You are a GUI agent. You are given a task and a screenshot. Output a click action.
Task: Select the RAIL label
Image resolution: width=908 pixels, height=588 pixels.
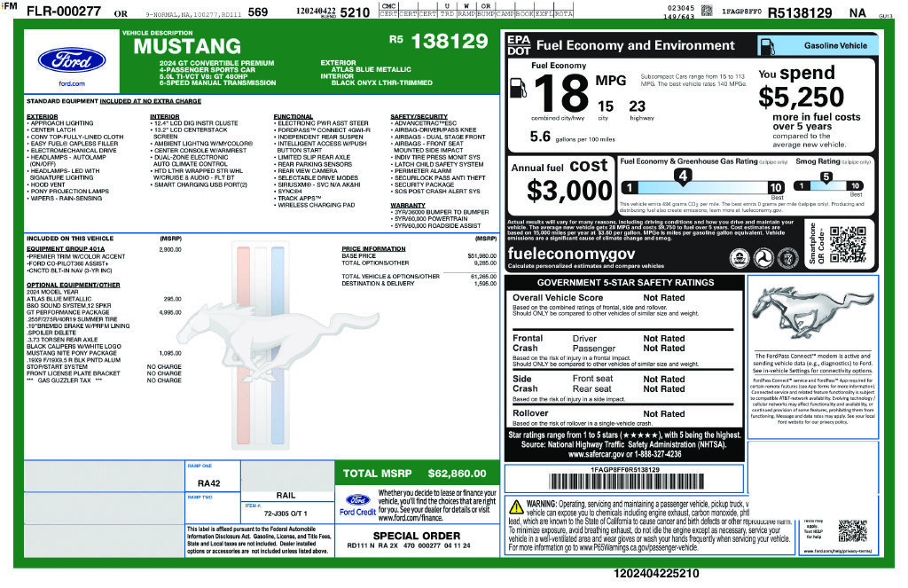click(x=286, y=495)
